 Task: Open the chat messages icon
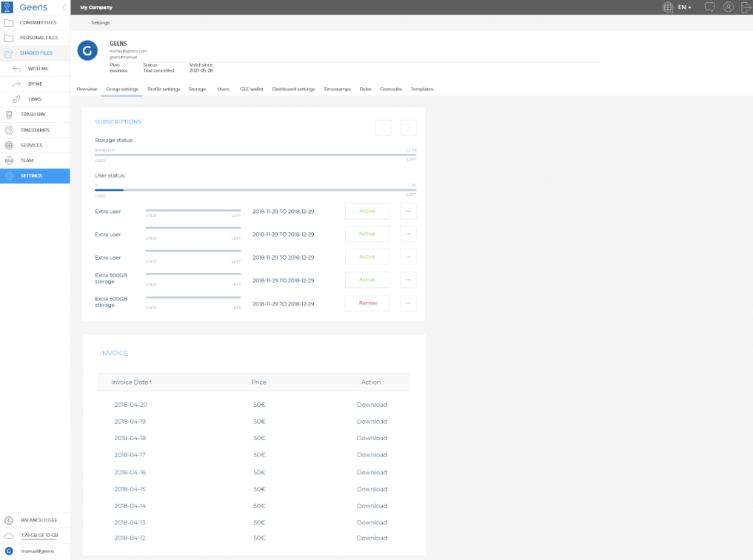click(709, 7)
